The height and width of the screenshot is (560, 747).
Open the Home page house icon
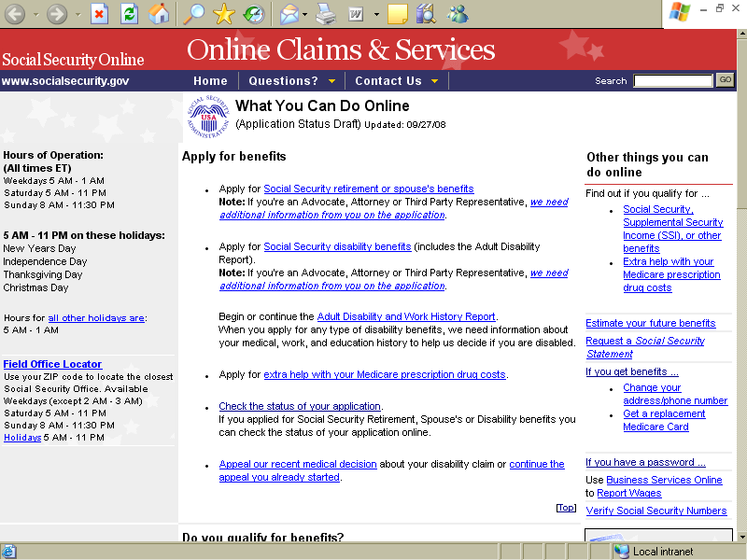pyautogui.click(x=159, y=14)
